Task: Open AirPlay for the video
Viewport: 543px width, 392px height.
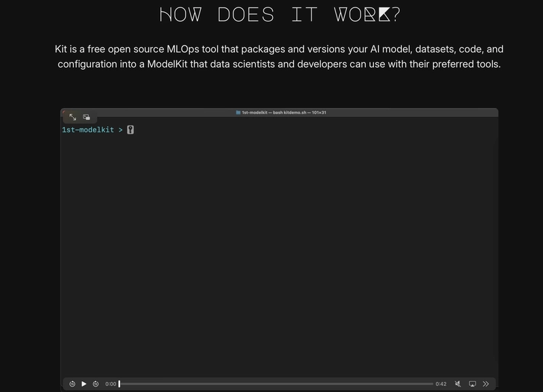Action: [472, 384]
